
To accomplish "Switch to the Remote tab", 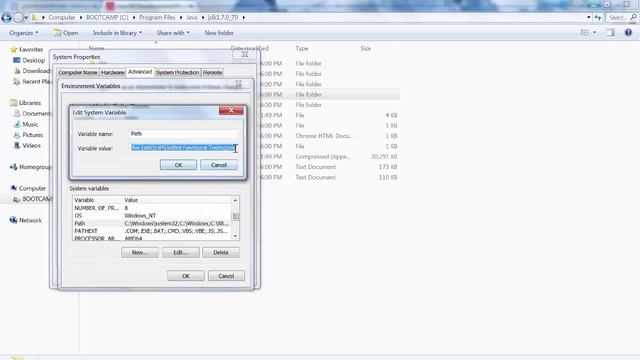I will click(212, 72).
